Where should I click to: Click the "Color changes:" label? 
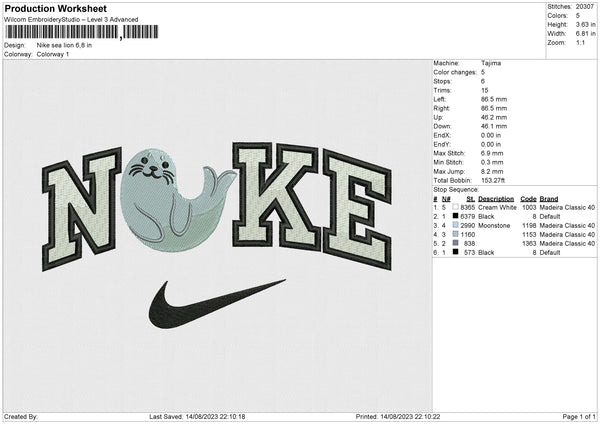coord(455,72)
